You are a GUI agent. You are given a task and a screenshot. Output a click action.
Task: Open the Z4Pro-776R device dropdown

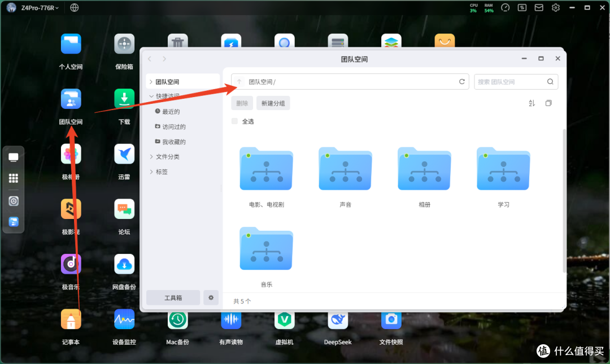[x=40, y=7]
